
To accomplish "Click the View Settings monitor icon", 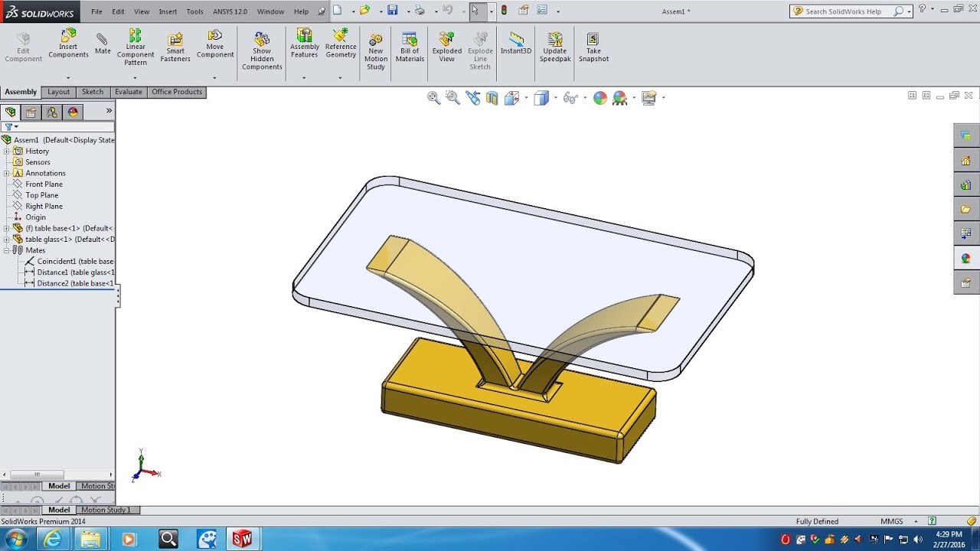I will pos(649,97).
